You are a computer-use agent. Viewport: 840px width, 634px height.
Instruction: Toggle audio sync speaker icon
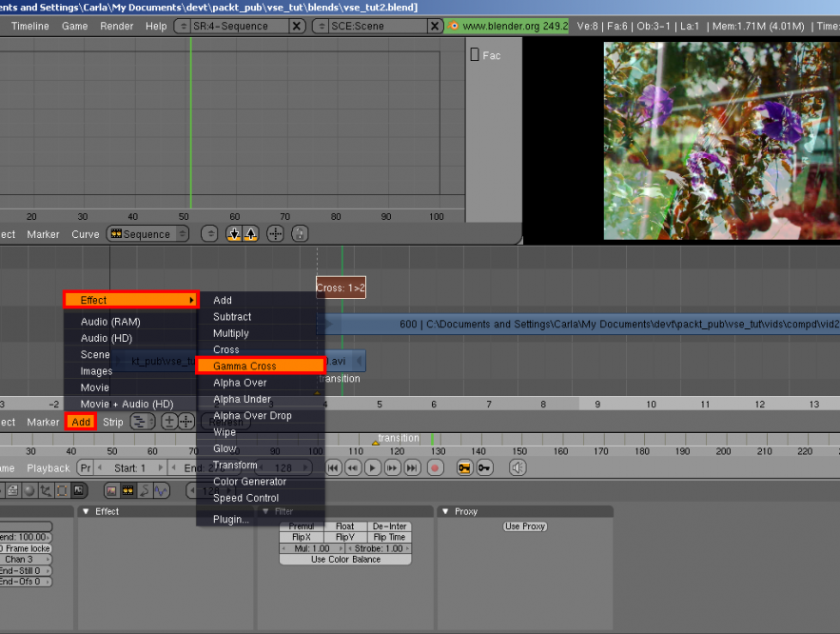point(518,467)
